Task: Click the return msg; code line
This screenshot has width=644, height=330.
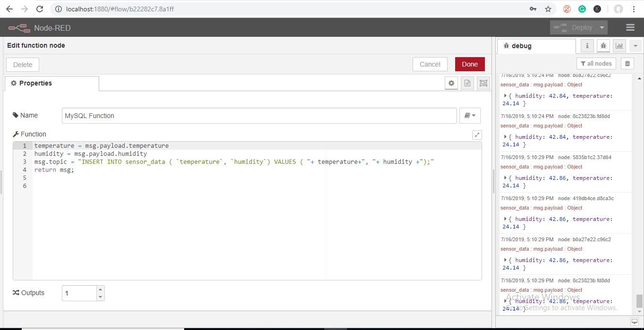Action: click(54, 169)
